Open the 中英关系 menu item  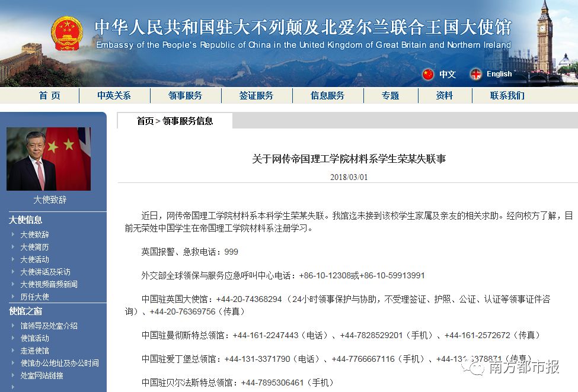click(x=114, y=96)
